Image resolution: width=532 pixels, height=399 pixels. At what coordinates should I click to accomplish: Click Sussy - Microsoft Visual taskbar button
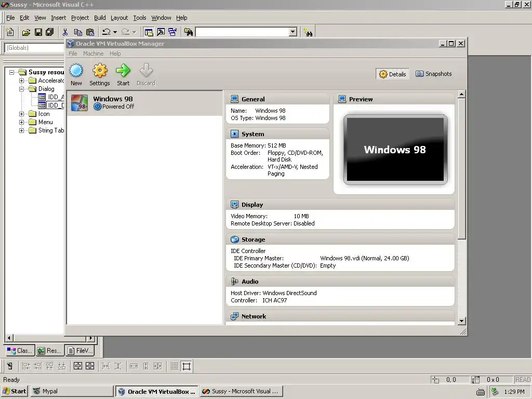point(241,391)
